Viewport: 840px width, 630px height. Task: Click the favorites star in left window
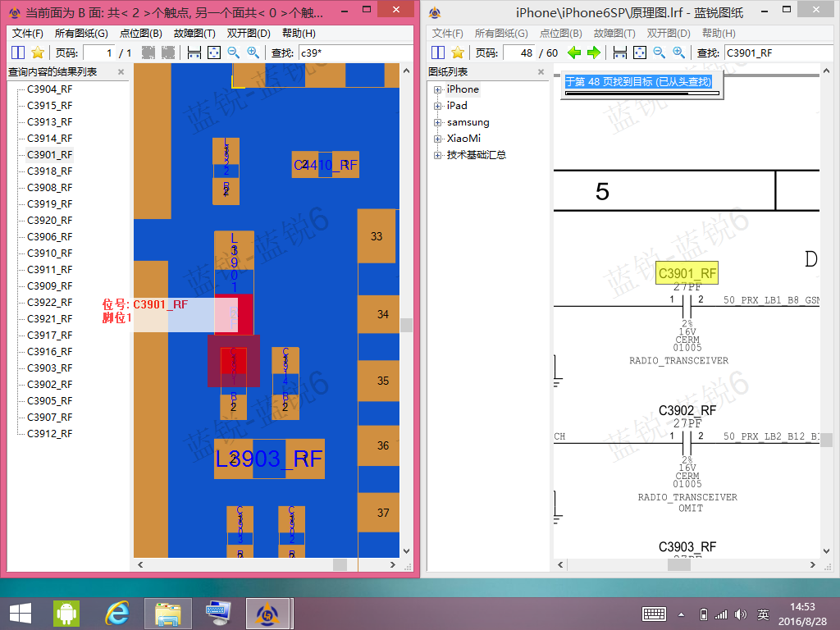pos(38,52)
